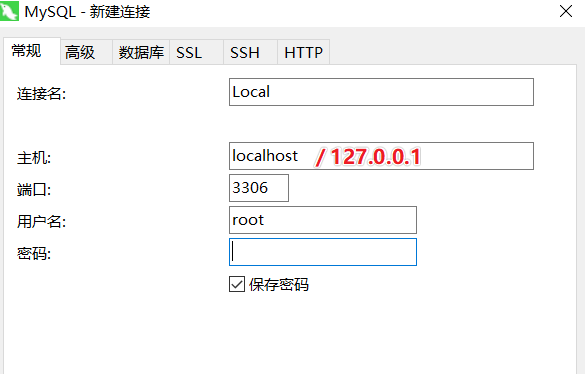585x374 pixels.
Task: Click the 端口 label
Action: (34, 190)
